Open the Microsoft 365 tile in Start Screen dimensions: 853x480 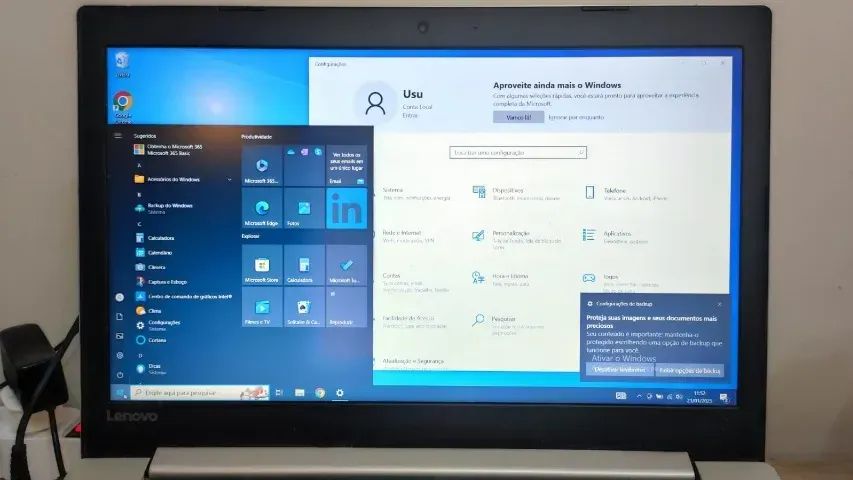(x=262, y=165)
